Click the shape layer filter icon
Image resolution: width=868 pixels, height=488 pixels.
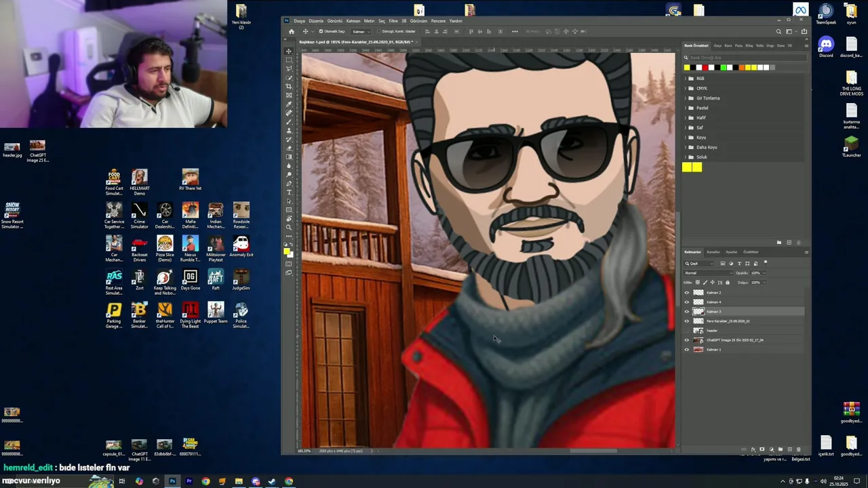tap(747, 264)
